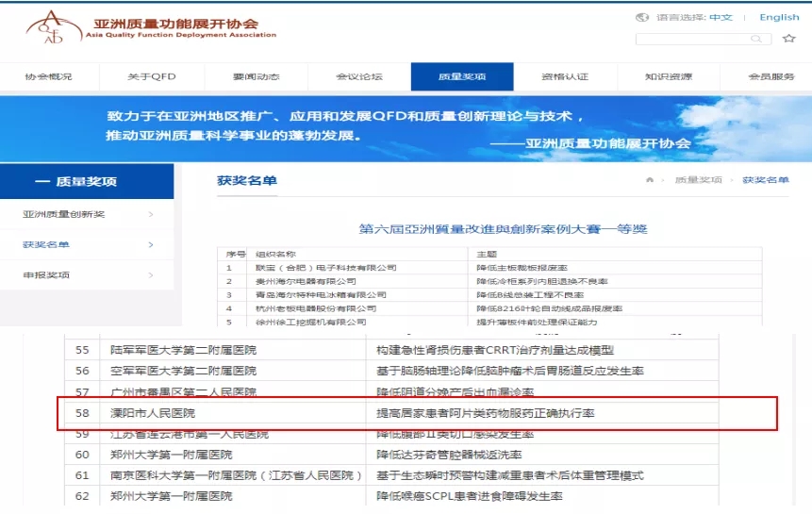
Task: Open the 协会概况 menu
Action: coord(49,76)
